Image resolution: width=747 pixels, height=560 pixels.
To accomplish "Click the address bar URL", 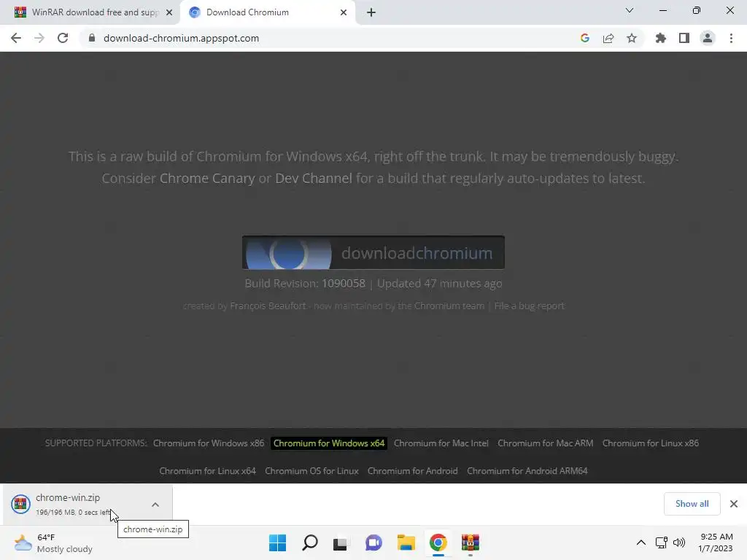I will (181, 38).
